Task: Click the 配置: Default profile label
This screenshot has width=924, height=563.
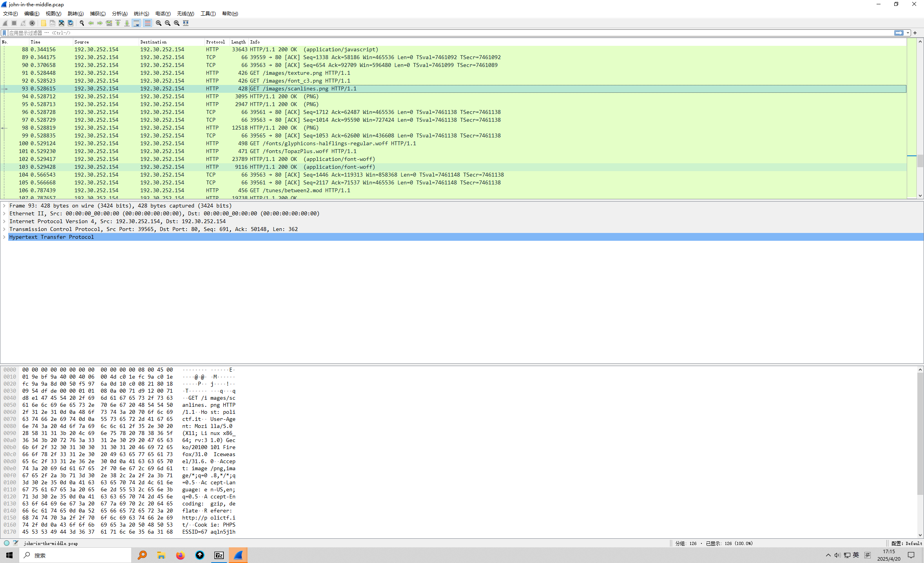Action: point(906,543)
